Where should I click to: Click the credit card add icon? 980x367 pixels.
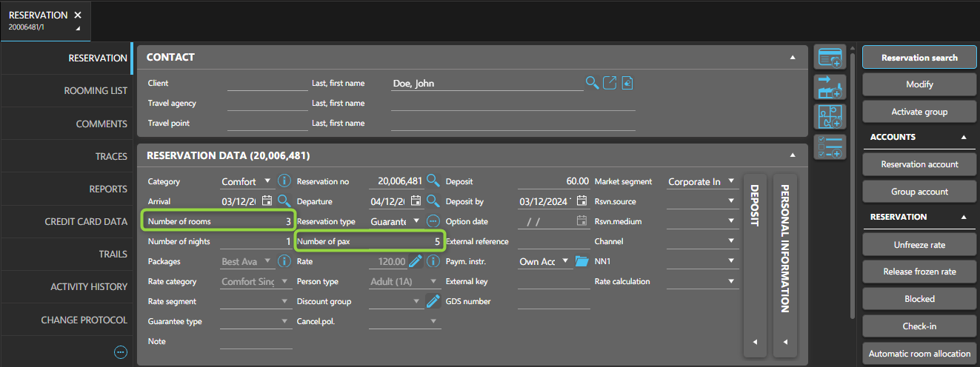(x=830, y=58)
